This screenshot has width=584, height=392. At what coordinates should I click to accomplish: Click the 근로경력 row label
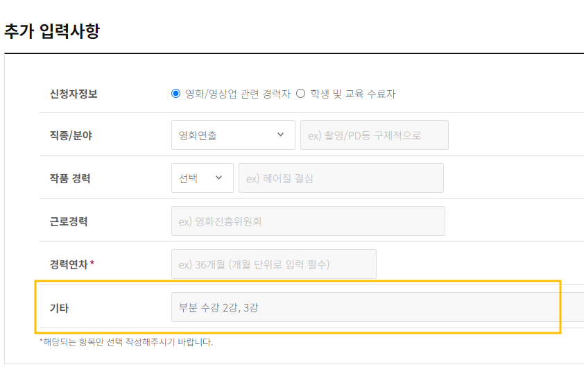[69, 221]
